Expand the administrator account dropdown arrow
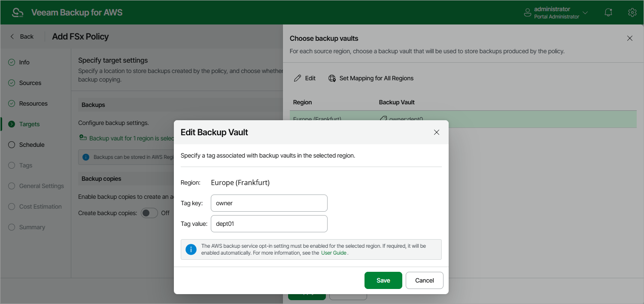The height and width of the screenshot is (304, 644). pos(585,13)
